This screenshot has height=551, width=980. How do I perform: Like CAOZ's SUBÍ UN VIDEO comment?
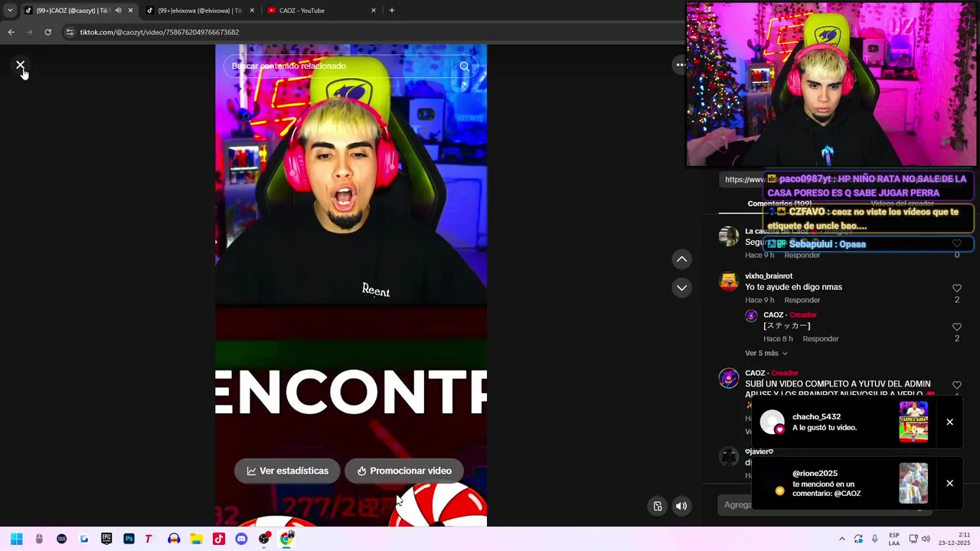coord(956,385)
